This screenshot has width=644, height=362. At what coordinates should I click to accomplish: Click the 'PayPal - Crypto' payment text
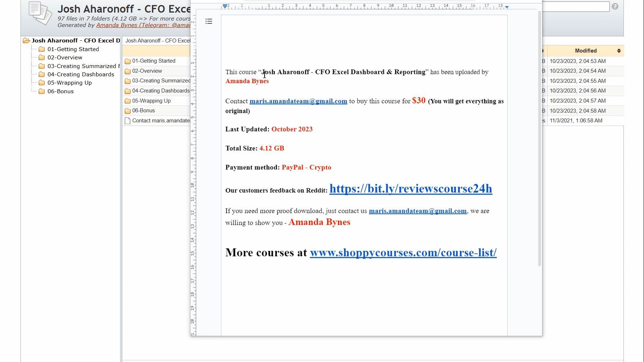(x=306, y=167)
